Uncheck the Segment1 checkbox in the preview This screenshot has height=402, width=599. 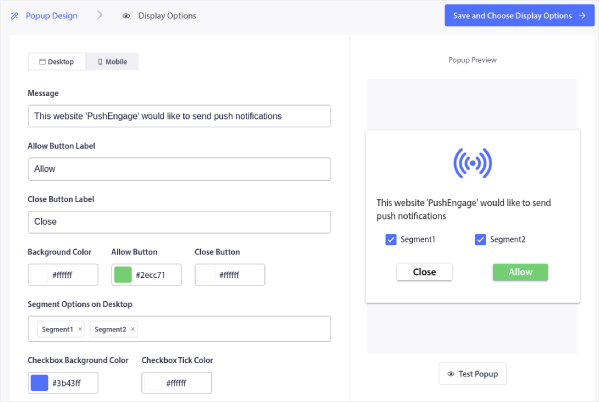391,240
